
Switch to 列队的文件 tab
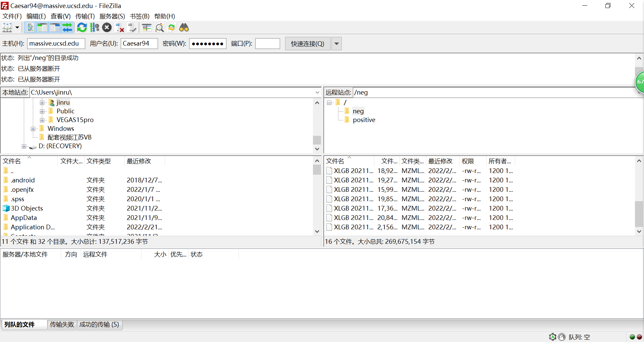tap(24, 325)
